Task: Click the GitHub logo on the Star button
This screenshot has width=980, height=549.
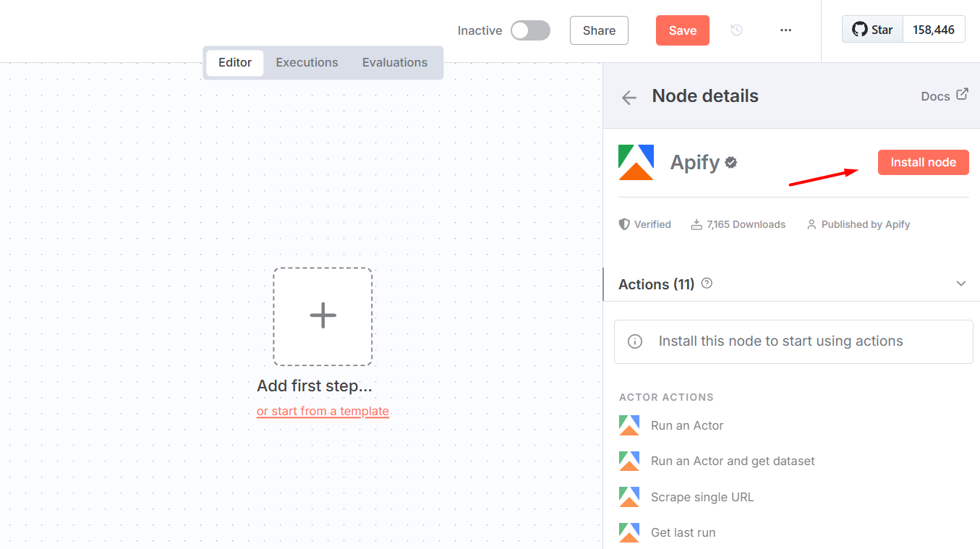Action: click(x=859, y=29)
